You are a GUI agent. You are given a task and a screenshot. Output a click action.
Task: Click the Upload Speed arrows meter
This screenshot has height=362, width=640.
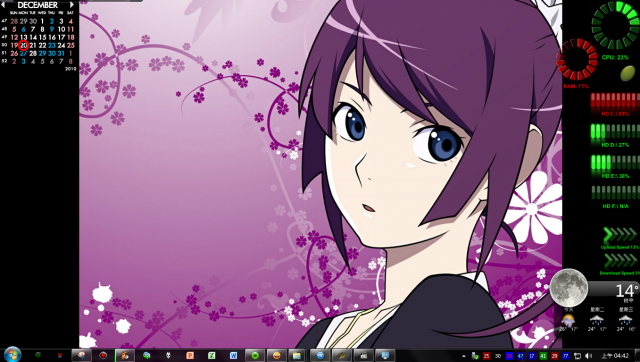[x=620, y=235]
